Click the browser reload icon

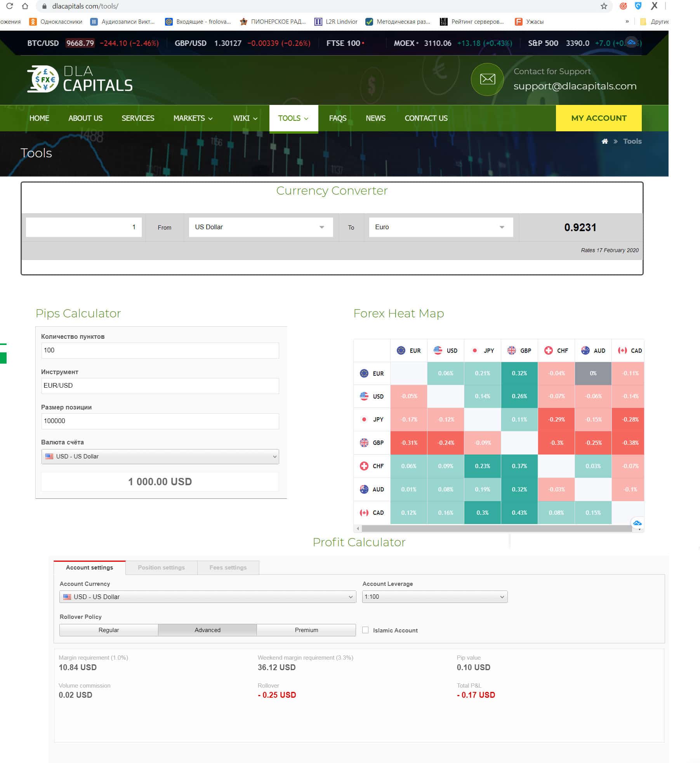click(x=9, y=6)
